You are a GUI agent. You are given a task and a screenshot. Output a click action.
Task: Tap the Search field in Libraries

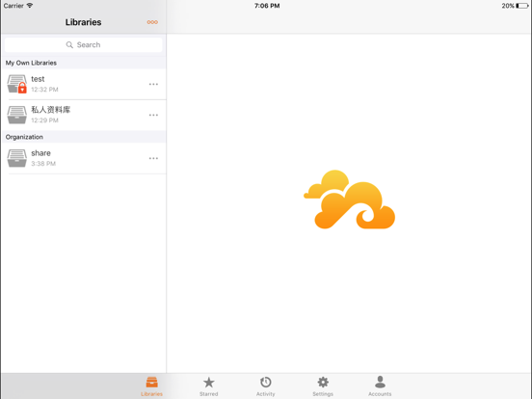(x=84, y=44)
